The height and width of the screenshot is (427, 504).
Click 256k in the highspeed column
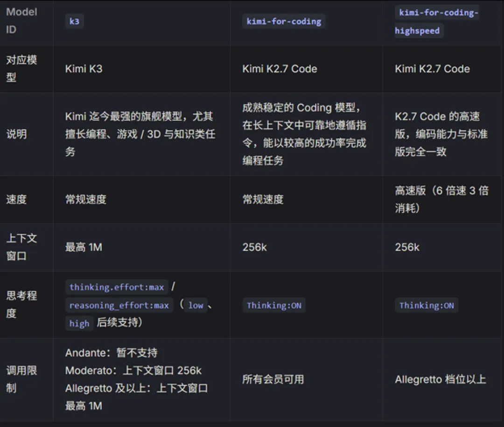tap(407, 247)
